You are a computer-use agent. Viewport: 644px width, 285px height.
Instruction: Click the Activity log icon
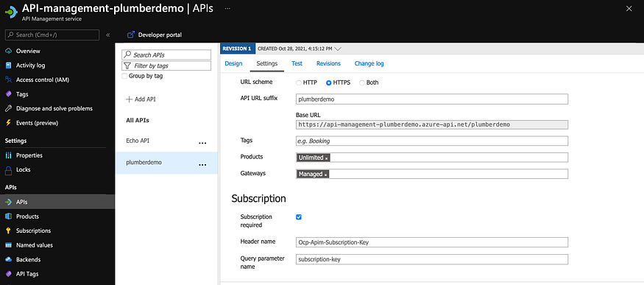[8, 66]
